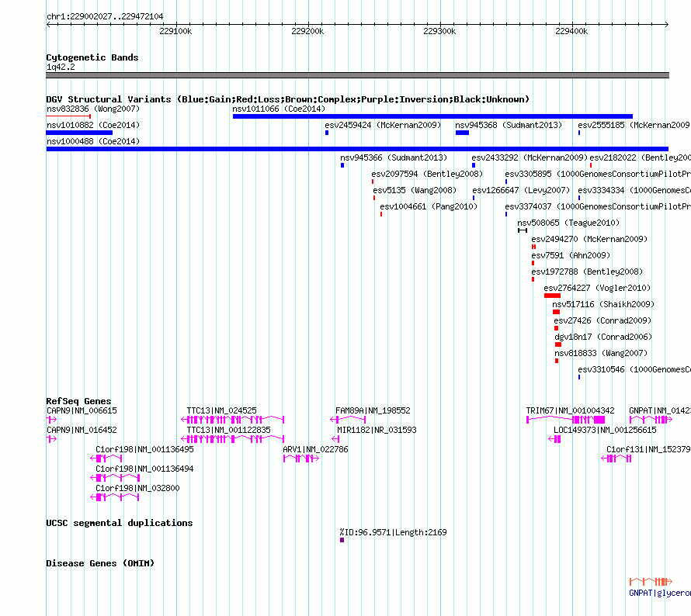Click the nsv508065 (Teague2010) label

(568, 223)
